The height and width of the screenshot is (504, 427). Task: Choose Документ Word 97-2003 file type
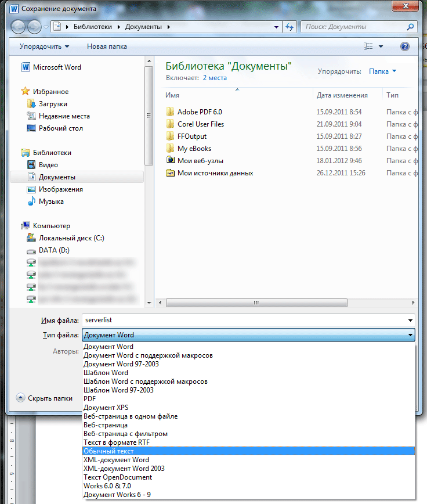(x=248, y=364)
